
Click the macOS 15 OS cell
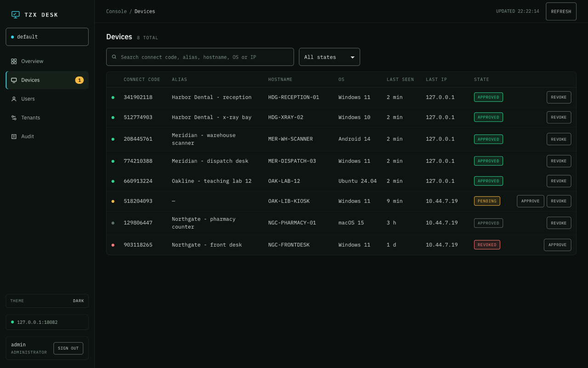(x=351, y=223)
